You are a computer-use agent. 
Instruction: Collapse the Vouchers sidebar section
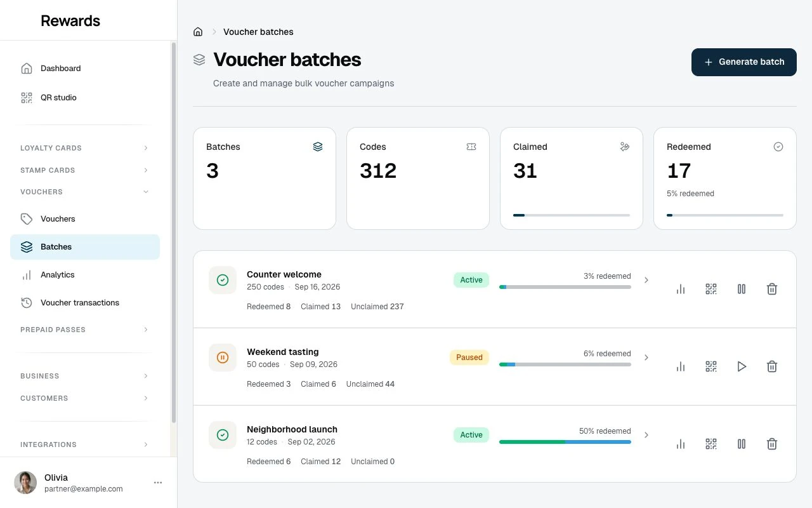[x=85, y=192]
